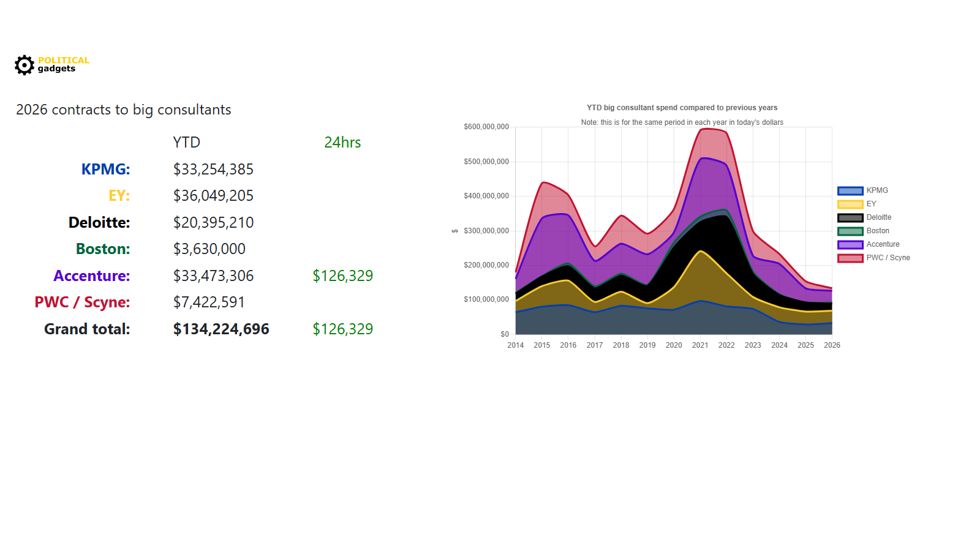Select KPMG YTD value $33,254,385
This screenshot has width=980, height=551.
[213, 169]
